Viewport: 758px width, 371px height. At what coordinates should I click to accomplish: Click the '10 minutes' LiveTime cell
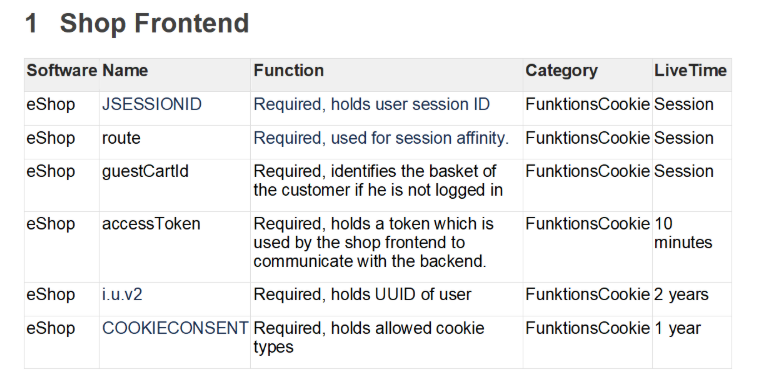point(683,233)
